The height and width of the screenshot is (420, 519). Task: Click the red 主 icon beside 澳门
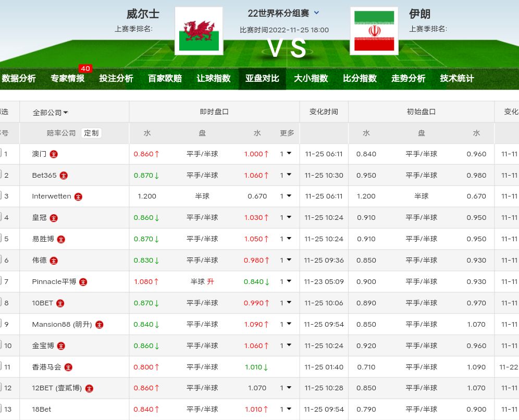(54, 154)
